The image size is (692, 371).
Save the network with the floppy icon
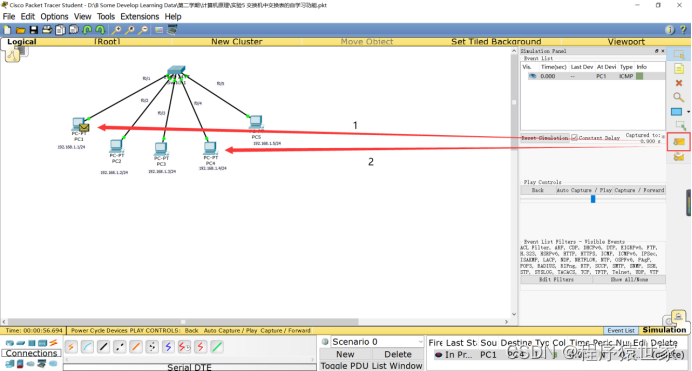click(x=34, y=30)
